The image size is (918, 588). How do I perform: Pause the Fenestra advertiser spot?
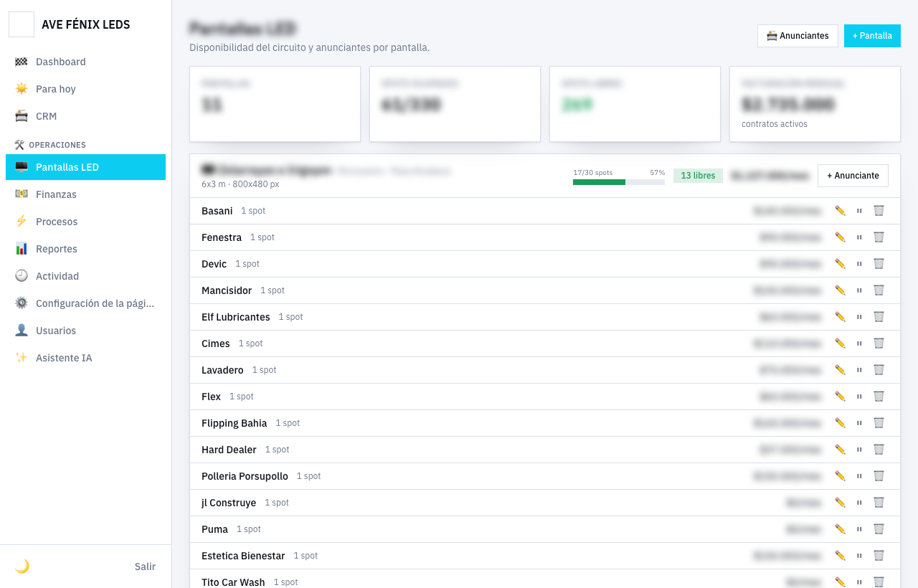click(x=859, y=237)
